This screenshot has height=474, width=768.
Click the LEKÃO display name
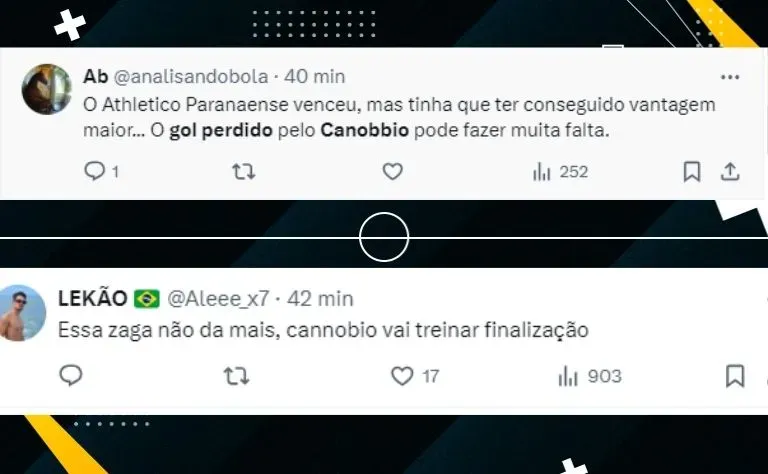click(x=93, y=298)
